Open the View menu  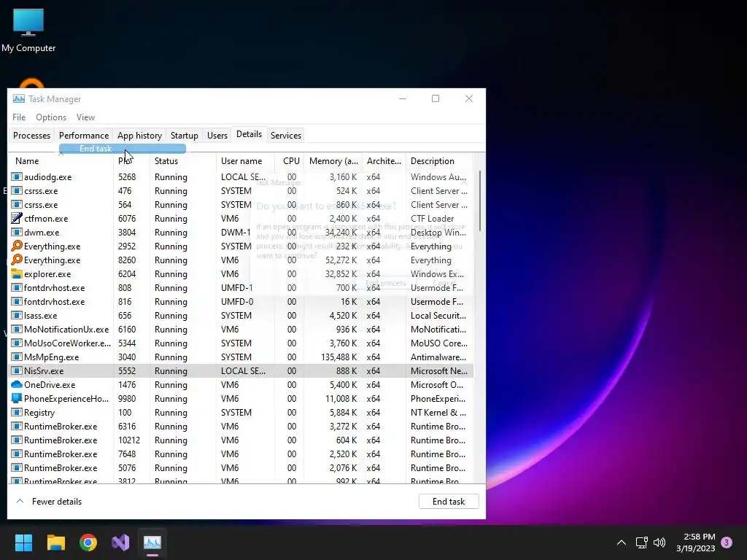pyautogui.click(x=86, y=117)
